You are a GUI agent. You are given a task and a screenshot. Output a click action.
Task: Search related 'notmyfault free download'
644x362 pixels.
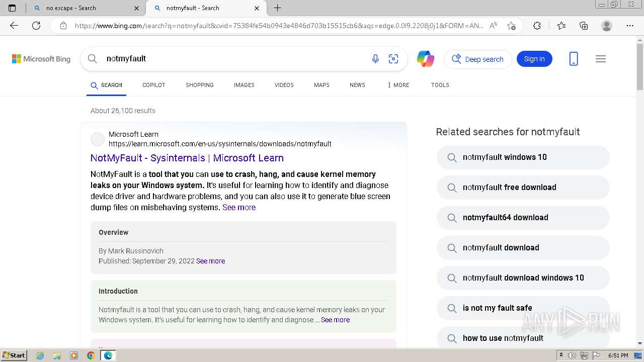coord(523,188)
